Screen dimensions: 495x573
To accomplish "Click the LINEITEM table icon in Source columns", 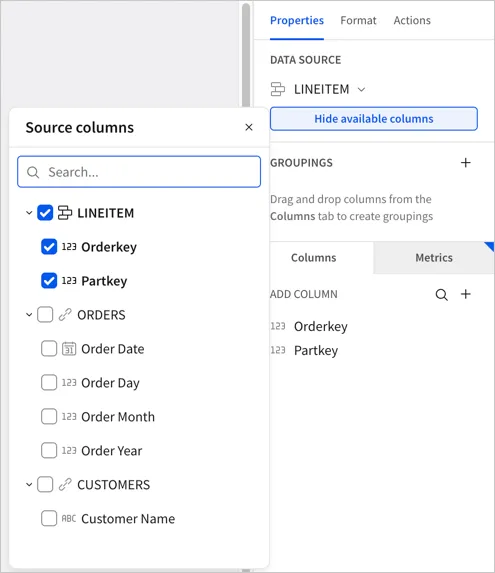I will (x=65, y=213).
